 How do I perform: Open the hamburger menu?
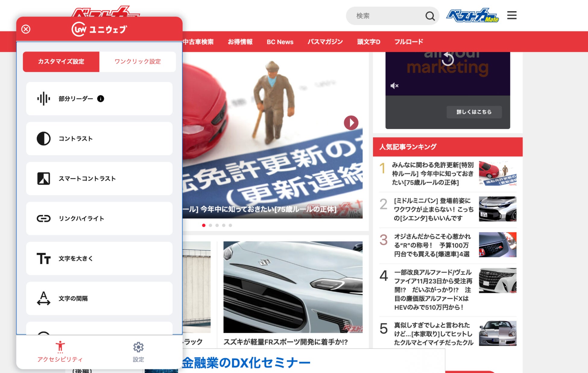(x=512, y=15)
